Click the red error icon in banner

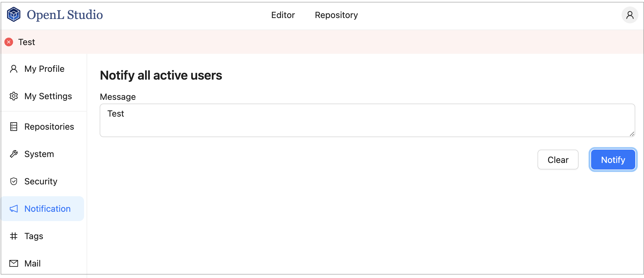[x=9, y=42]
